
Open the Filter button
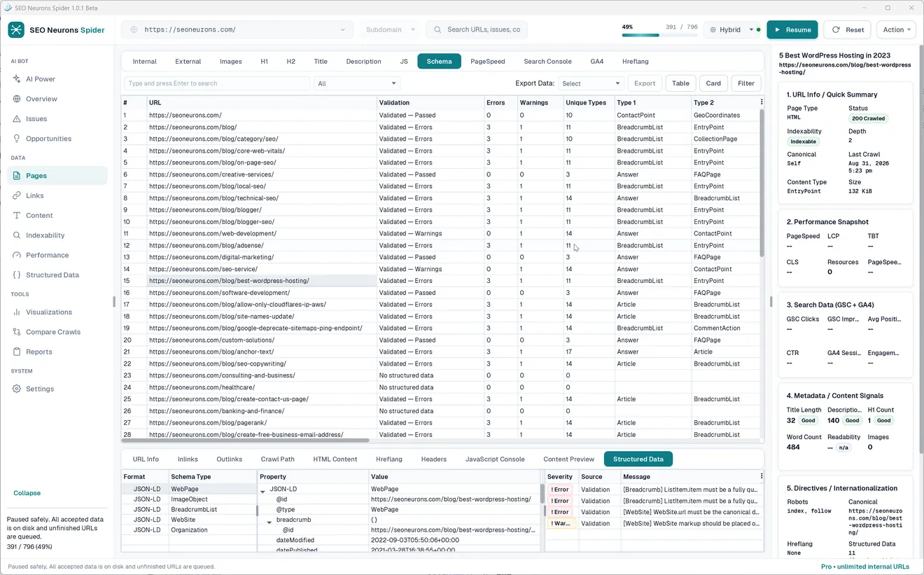click(x=746, y=83)
